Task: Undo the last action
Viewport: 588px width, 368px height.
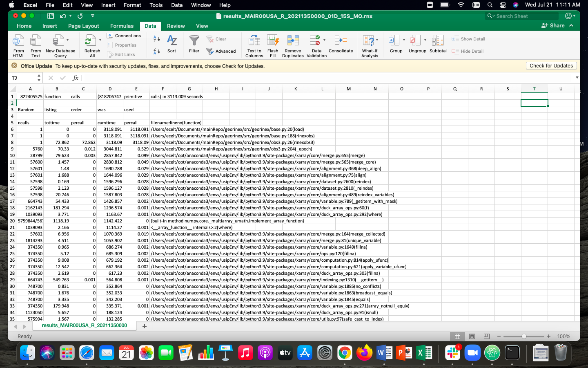Action: 63,16
